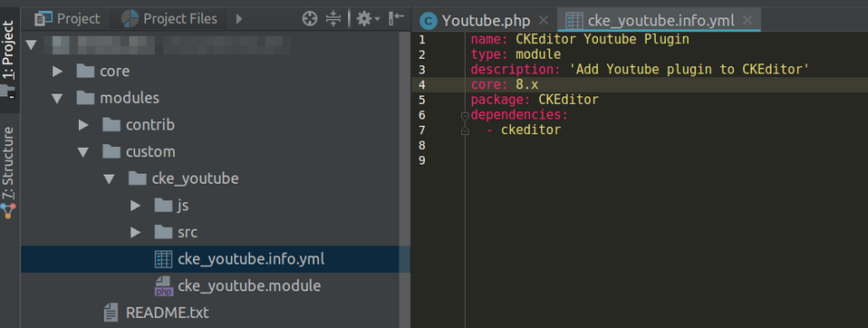Open the 1: Project side tool window
Viewport: 868px width, 328px height.
coord(9,61)
